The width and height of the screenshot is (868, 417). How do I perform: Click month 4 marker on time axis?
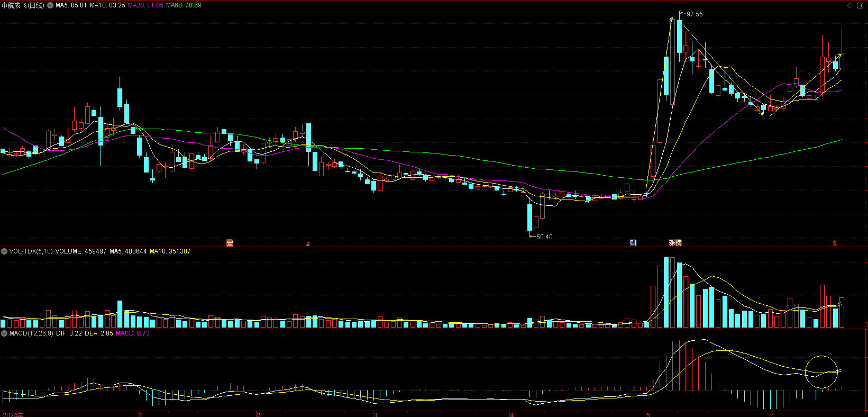(x=511, y=414)
